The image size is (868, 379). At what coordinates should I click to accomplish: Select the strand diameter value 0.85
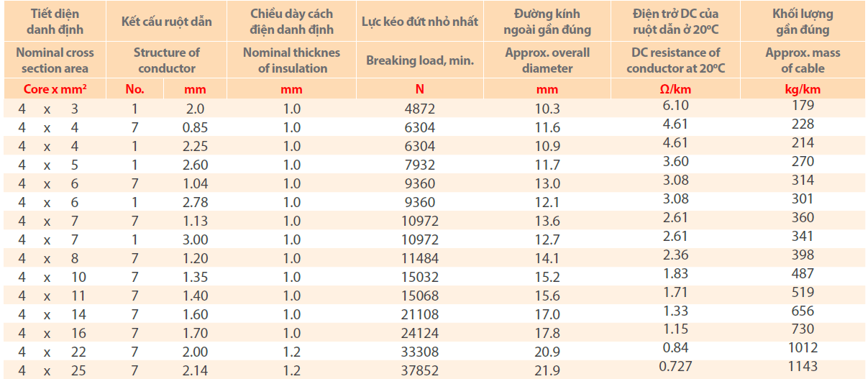[195, 128]
